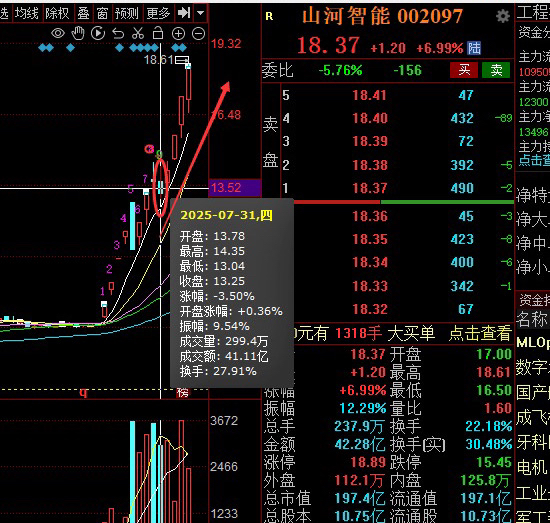This screenshot has width=550, height=523.
Task: Click the 内盘 125.8万 value
Action: tap(486, 481)
